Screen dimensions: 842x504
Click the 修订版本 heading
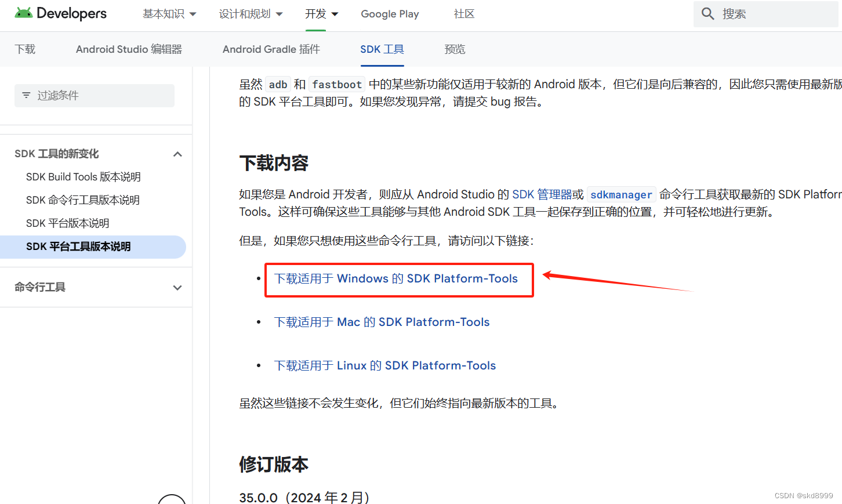tap(274, 465)
